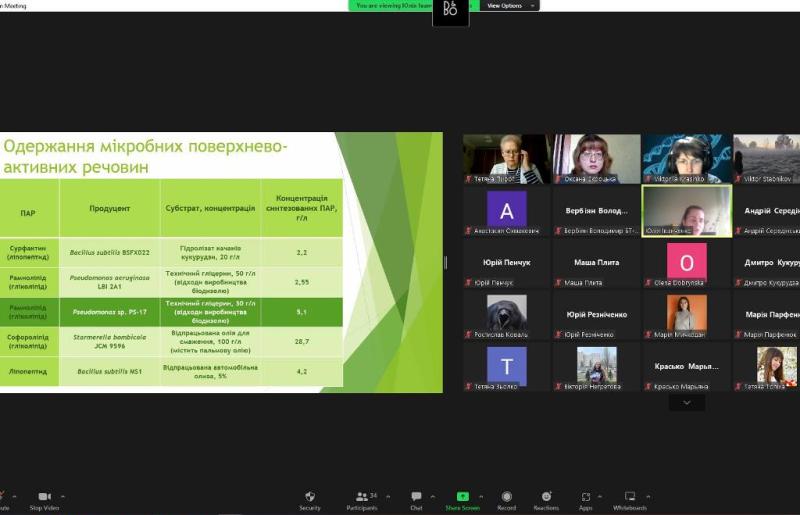Expand caret next to Apps
The height and width of the screenshot is (515, 800).
pyautogui.click(x=599, y=496)
